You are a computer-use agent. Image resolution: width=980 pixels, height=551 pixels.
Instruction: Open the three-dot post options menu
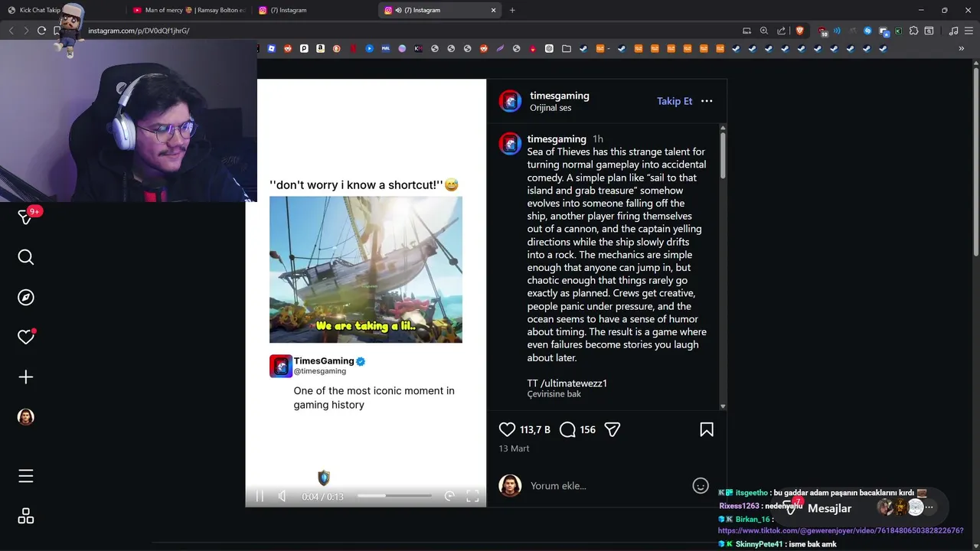(707, 101)
